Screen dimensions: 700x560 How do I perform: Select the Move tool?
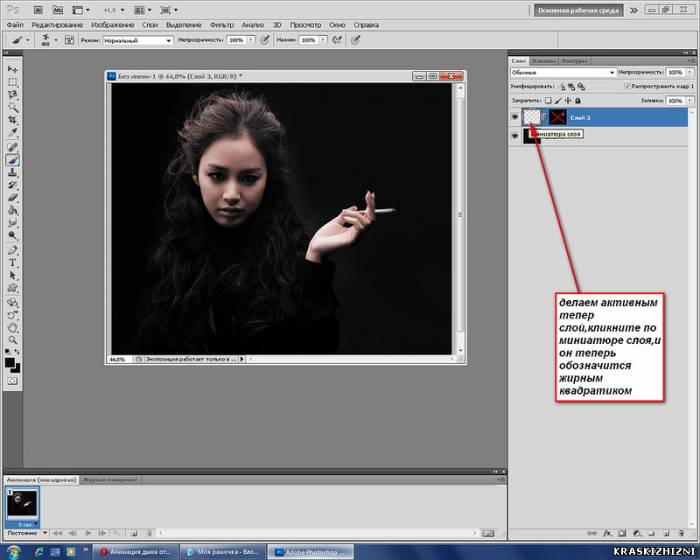[x=12, y=69]
